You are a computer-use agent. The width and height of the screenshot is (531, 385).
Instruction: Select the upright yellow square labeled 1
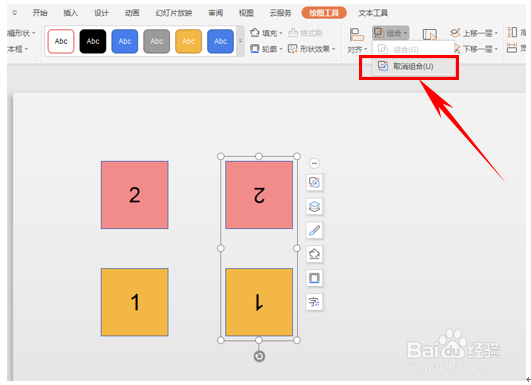coord(134,302)
